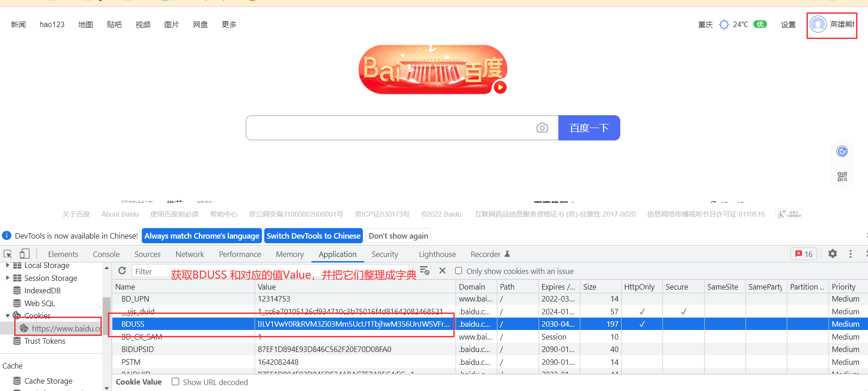Open the Sources tab
868x391 pixels.
click(x=147, y=254)
